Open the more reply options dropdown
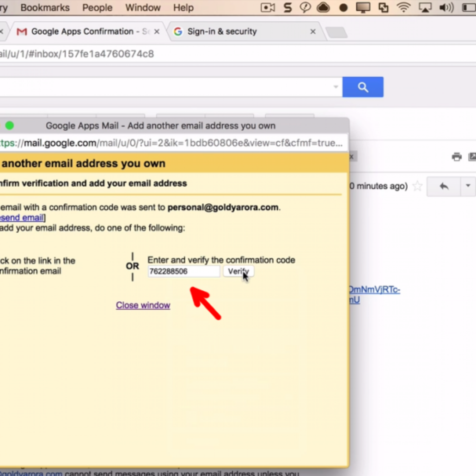 (468, 186)
